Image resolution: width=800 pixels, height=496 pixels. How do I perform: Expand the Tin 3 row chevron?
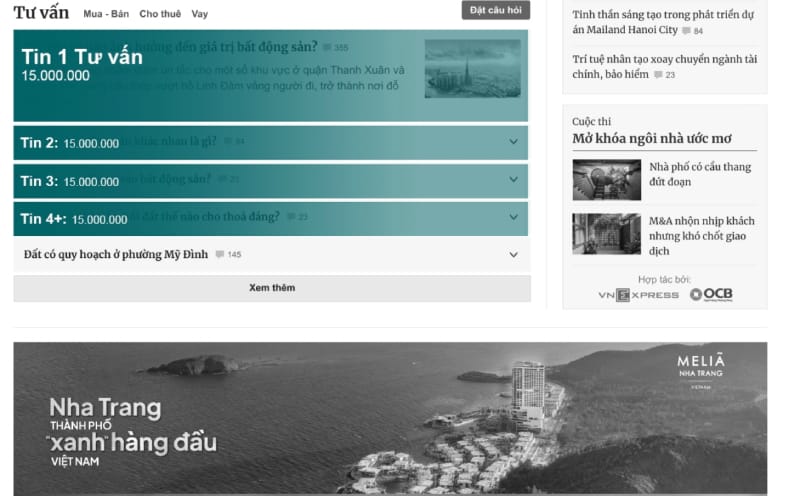pos(513,180)
